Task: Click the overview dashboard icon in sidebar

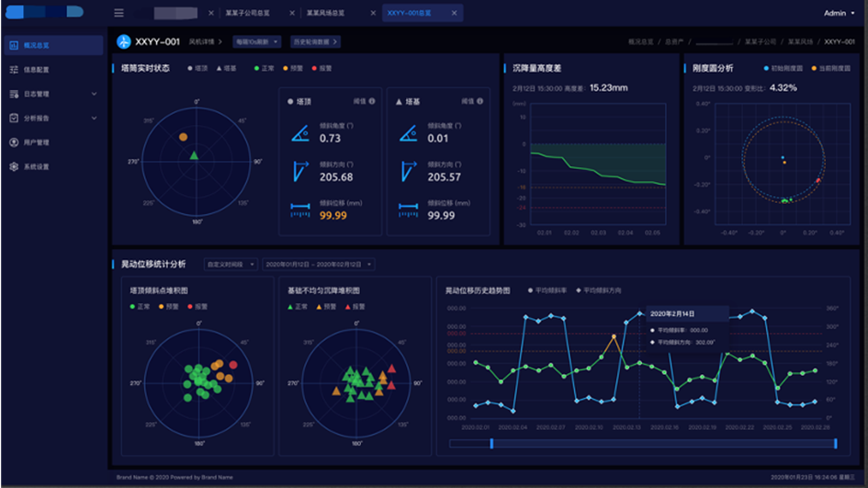Action: (14, 45)
